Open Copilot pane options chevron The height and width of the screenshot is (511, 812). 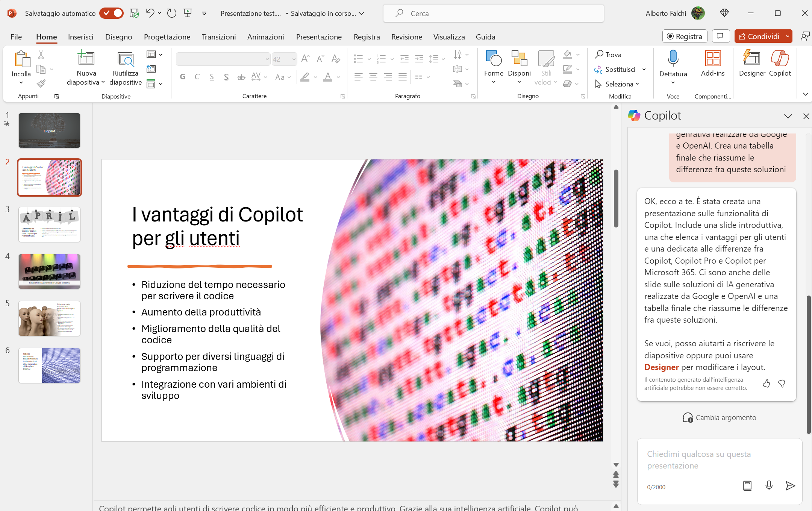click(x=788, y=116)
